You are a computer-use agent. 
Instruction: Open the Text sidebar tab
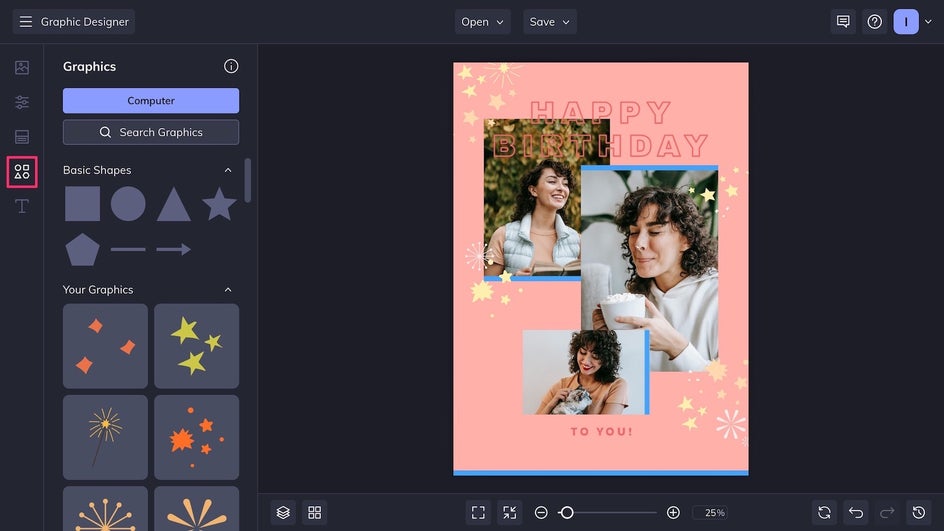tap(22, 206)
